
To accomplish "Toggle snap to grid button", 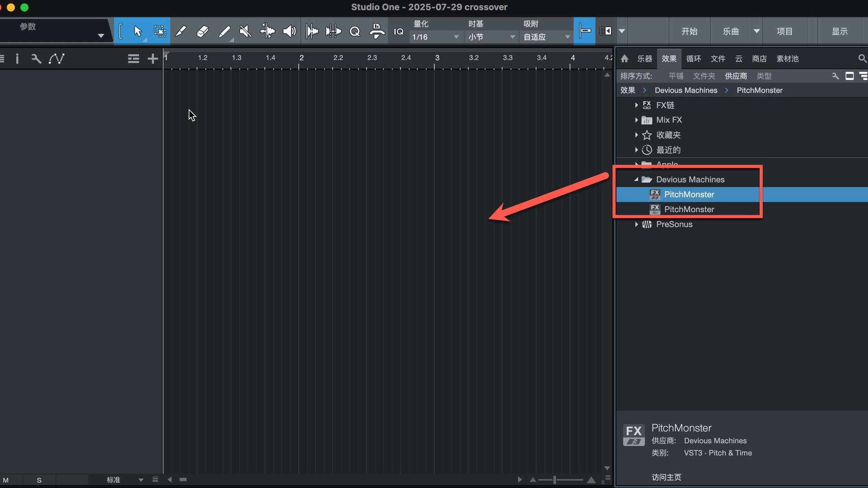I will (x=585, y=31).
